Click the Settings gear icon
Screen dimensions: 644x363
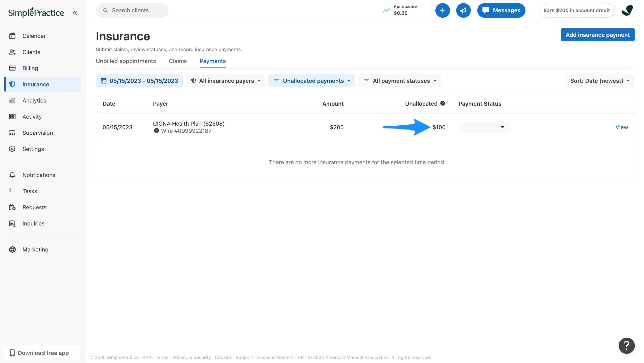click(12, 149)
